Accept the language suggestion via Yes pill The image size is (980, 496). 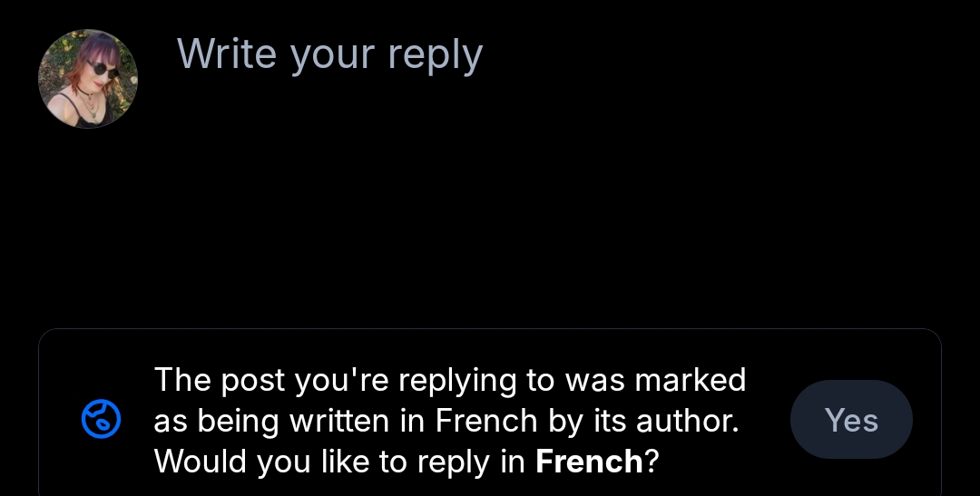tap(851, 420)
